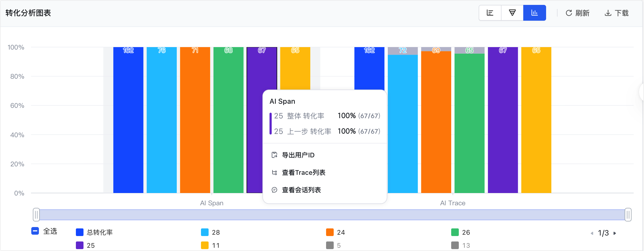Enable the greyed-out 5 legend series

tap(333, 245)
